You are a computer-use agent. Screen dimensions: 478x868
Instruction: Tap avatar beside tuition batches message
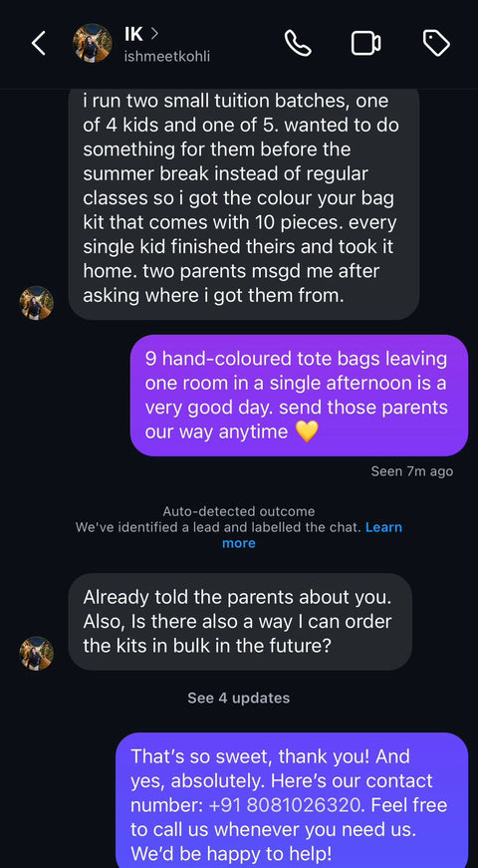click(37, 303)
